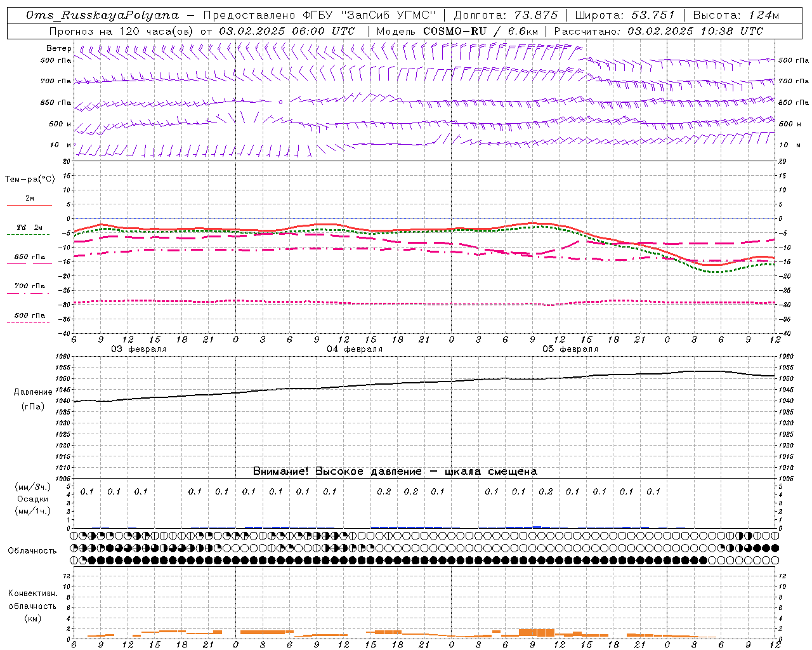Viewport: 812px width, 650px height.
Task: Click the Давление pressure panel label
Action: pyautogui.click(x=33, y=392)
